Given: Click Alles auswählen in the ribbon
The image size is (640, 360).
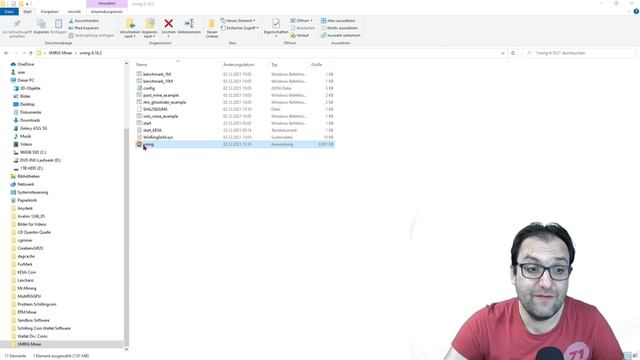Looking at the screenshot, I should 338,20.
